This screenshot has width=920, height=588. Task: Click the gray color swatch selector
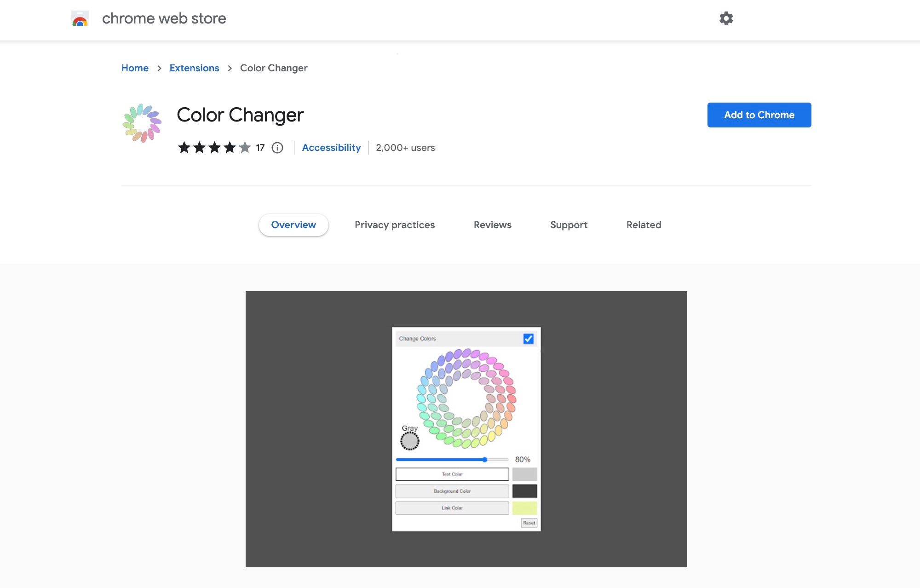click(x=410, y=440)
